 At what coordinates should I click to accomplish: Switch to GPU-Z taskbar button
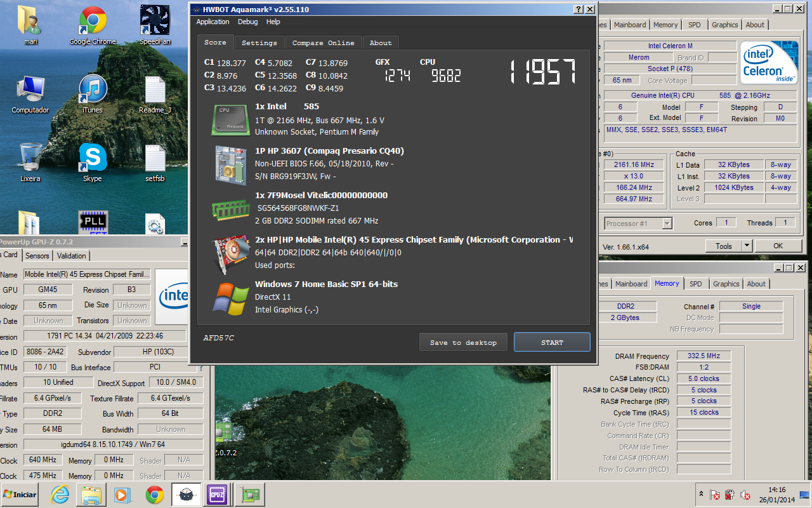(249, 495)
